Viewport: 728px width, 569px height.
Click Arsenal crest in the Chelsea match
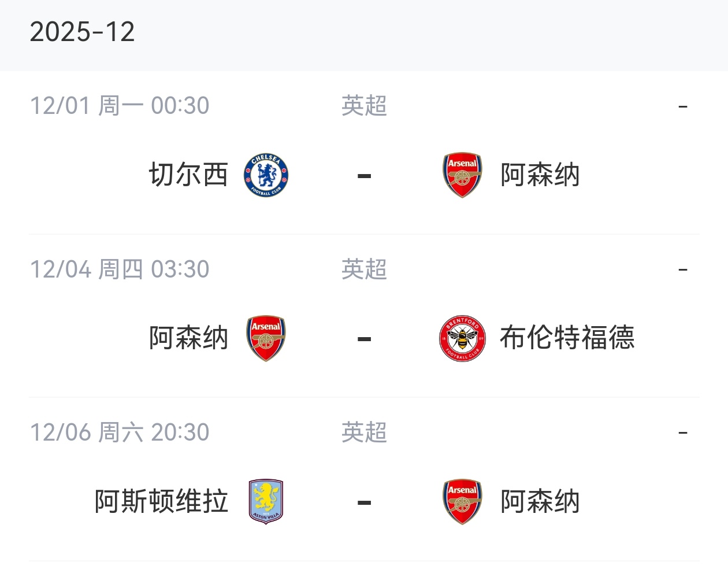[462, 175]
